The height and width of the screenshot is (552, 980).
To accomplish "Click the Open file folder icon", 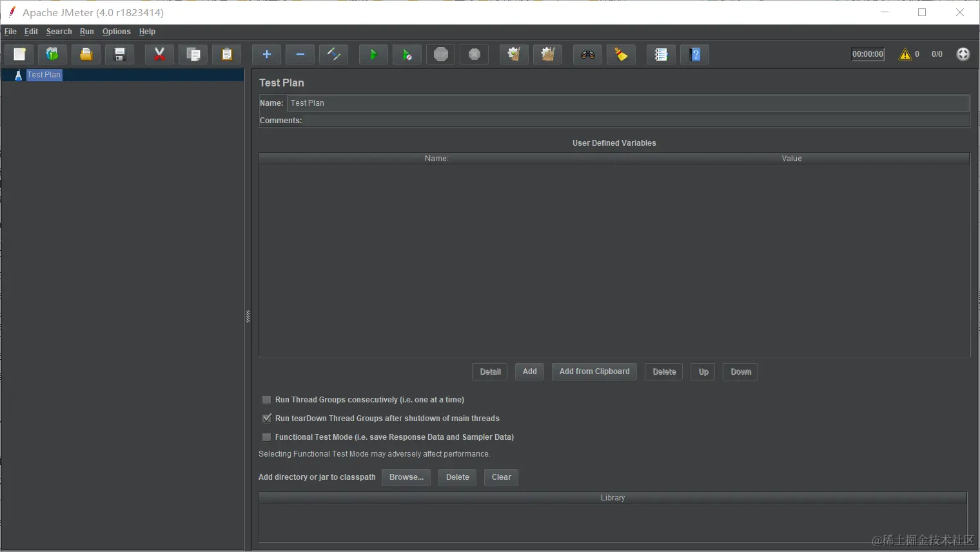I will (x=86, y=55).
